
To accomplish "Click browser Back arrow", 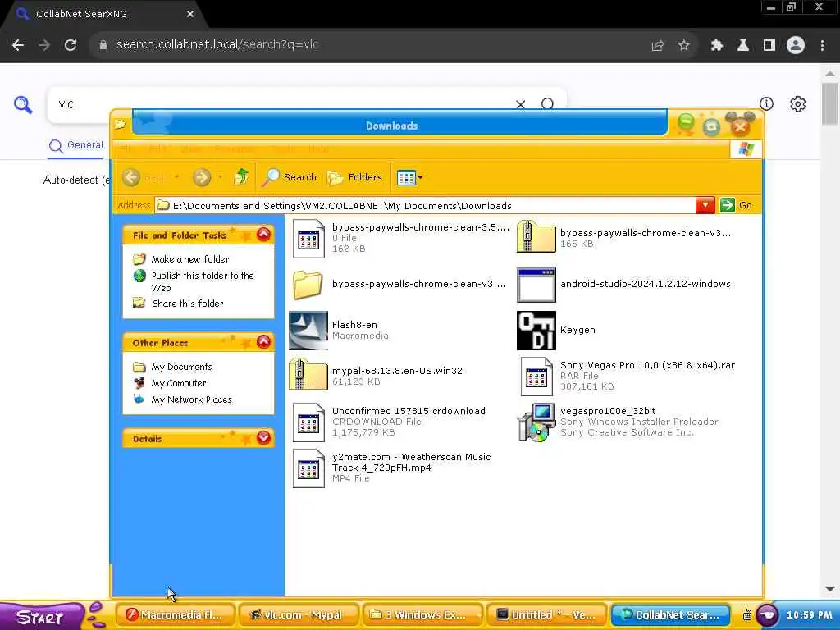I will pos(18,46).
